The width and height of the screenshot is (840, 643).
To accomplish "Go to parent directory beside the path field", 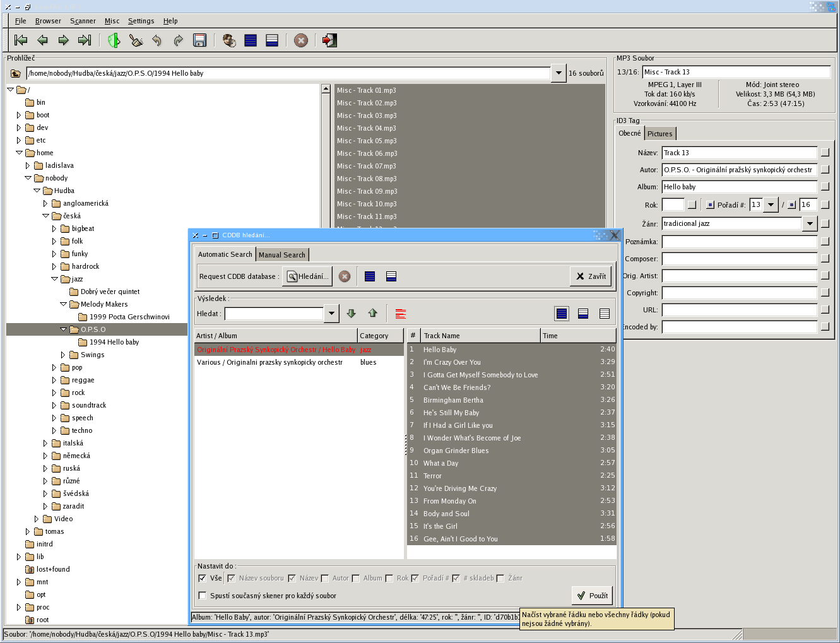I will [x=16, y=73].
